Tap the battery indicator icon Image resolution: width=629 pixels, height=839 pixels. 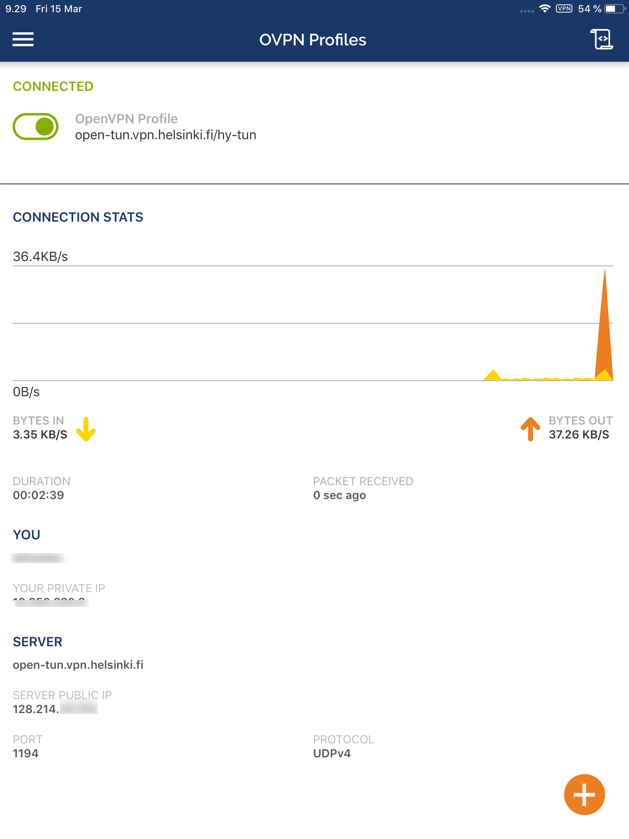coord(615,9)
